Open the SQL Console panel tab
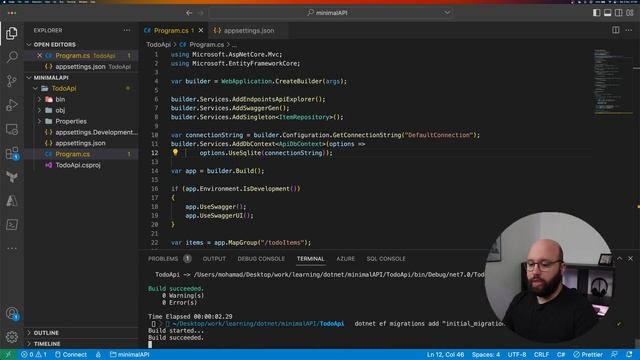This screenshot has height=360, width=640. coord(386,258)
